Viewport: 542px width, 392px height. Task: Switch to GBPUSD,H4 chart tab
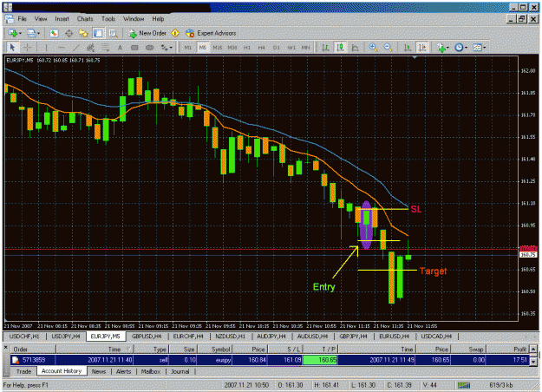click(x=147, y=336)
